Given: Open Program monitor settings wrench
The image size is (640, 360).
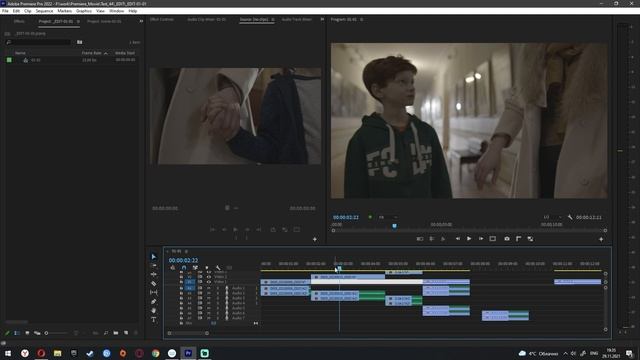Looking at the screenshot, I should tap(570, 217).
